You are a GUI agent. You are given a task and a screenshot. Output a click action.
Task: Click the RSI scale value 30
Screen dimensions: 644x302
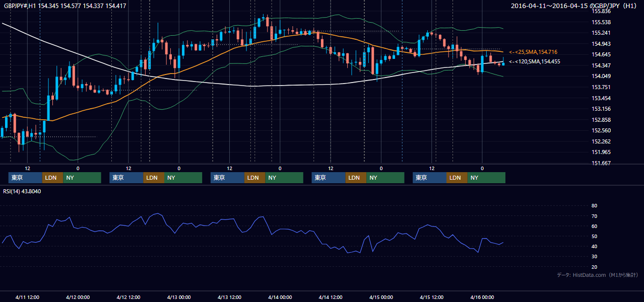click(594, 257)
